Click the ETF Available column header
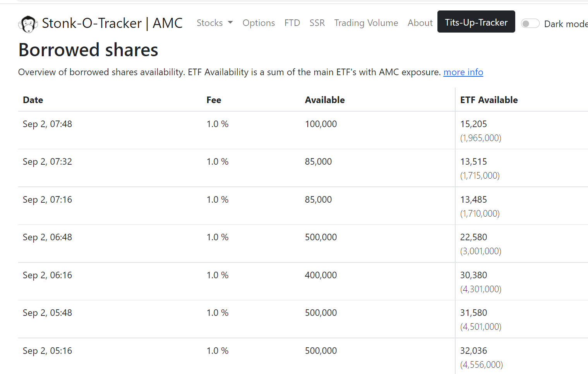 tap(489, 100)
